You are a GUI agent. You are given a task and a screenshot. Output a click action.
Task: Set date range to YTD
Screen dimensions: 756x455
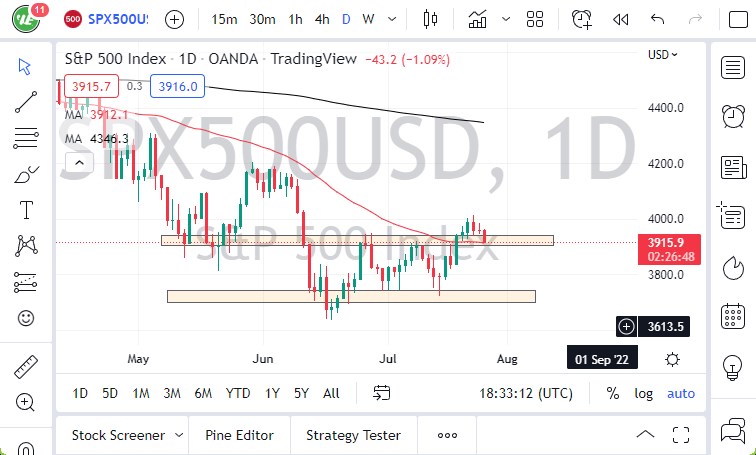[x=238, y=393]
